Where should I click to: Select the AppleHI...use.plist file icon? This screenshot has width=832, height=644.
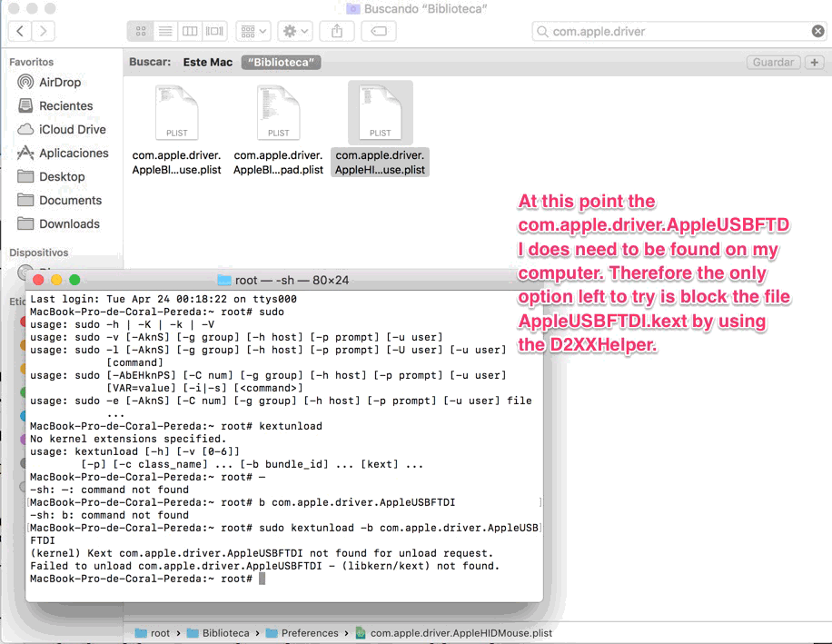coord(381,113)
